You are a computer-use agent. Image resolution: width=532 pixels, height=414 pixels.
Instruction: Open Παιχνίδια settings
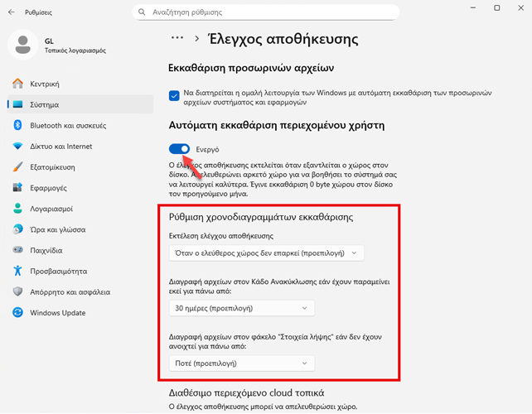(80, 250)
